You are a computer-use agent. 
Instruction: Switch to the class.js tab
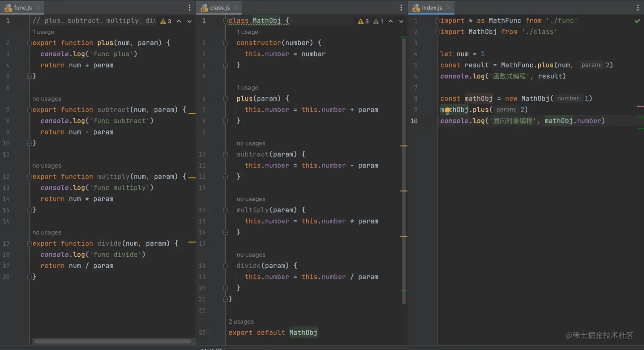[x=220, y=8]
